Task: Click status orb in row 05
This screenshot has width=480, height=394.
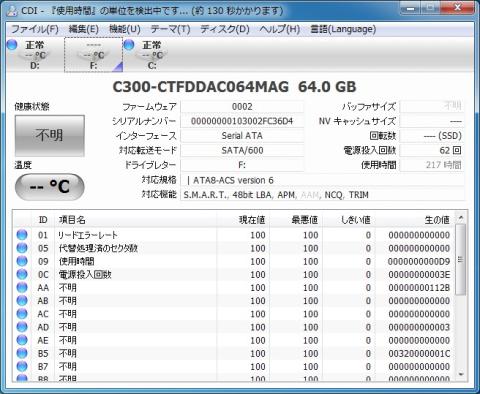Action: tap(22, 248)
